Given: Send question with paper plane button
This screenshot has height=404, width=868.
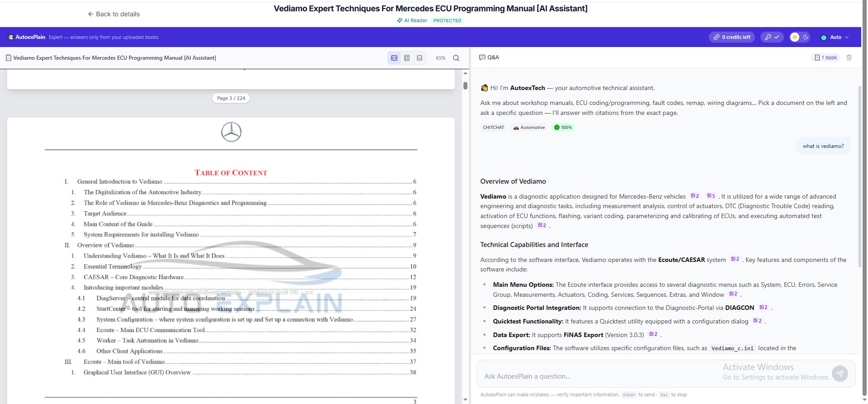Looking at the screenshot, I should coord(840,374).
